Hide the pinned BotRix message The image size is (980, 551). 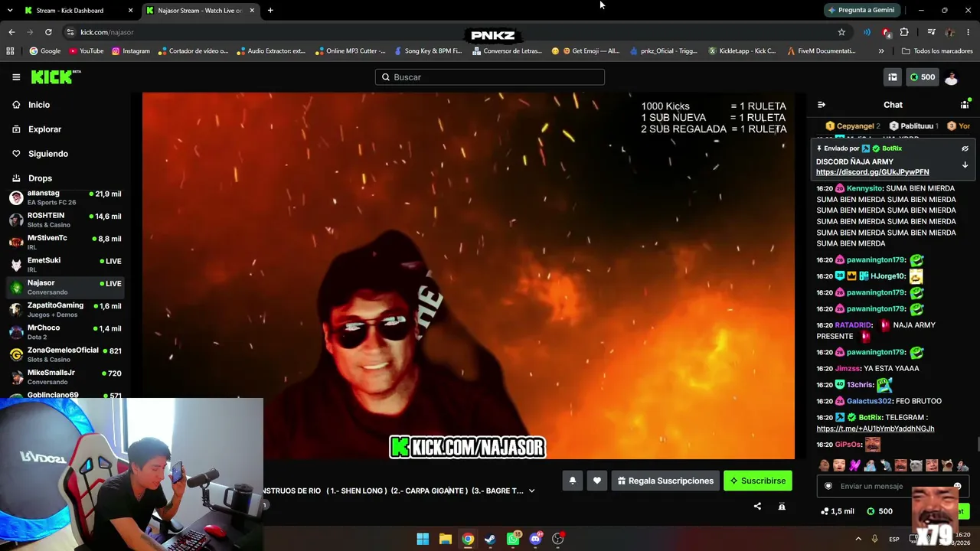coord(965,148)
